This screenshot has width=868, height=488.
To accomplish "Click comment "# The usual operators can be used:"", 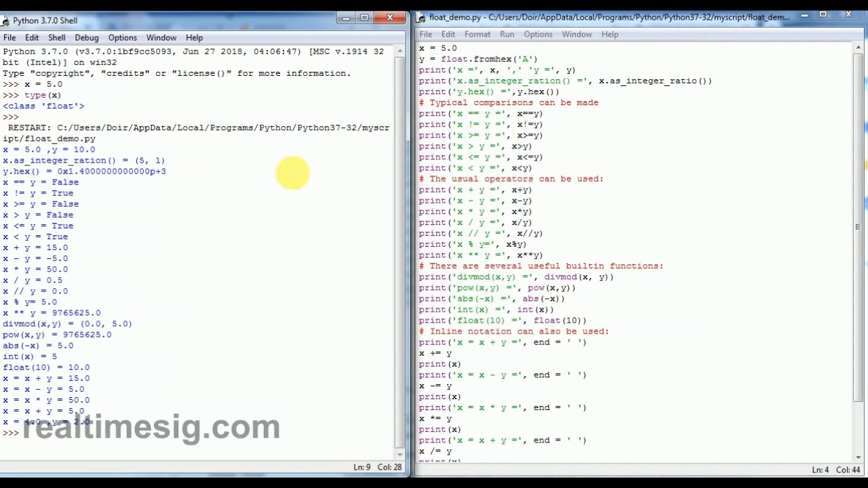I will coord(511,179).
